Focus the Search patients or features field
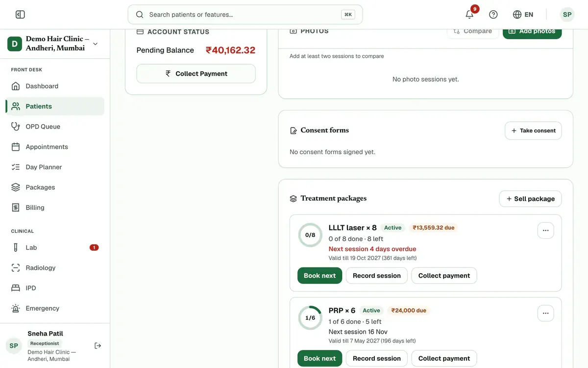Image resolution: width=588 pixels, height=368 pixels. point(245,15)
